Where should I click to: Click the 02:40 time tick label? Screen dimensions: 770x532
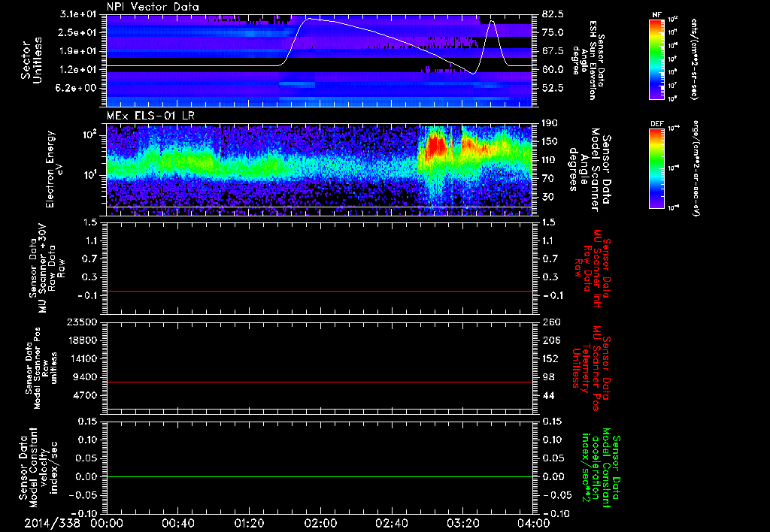[391, 523]
